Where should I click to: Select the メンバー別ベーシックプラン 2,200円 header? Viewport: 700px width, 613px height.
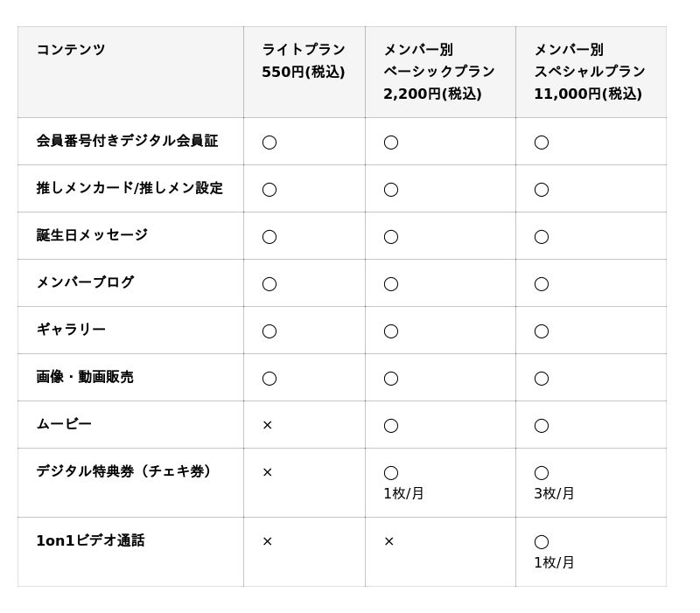tap(438, 72)
